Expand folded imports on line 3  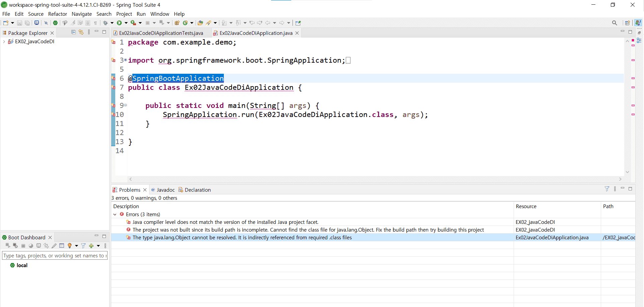[126, 60]
